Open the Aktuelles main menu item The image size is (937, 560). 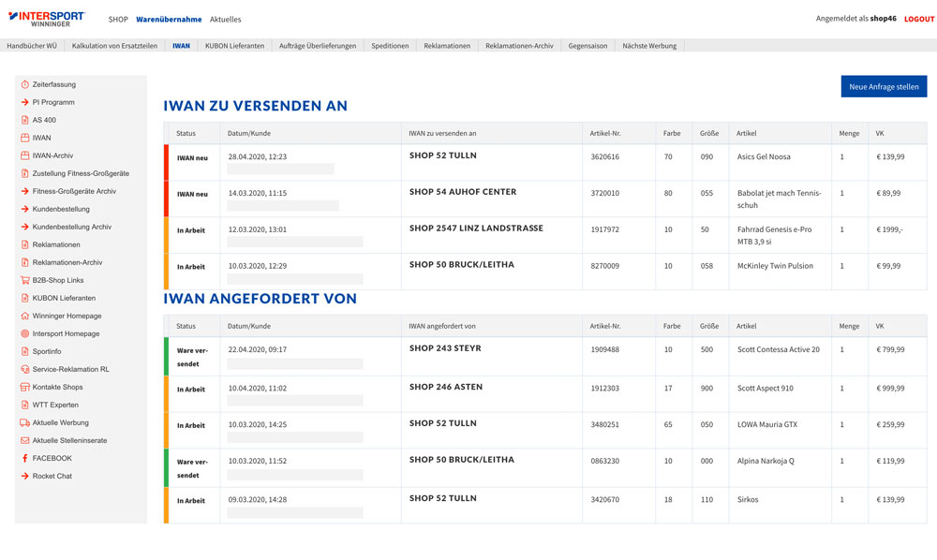[225, 20]
